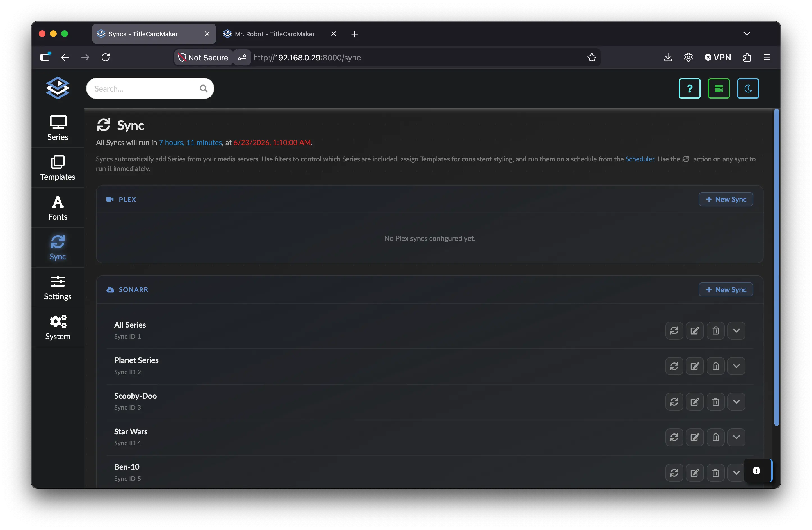Delete the Scooby-Doo sync
The image size is (812, 530).
716,402
